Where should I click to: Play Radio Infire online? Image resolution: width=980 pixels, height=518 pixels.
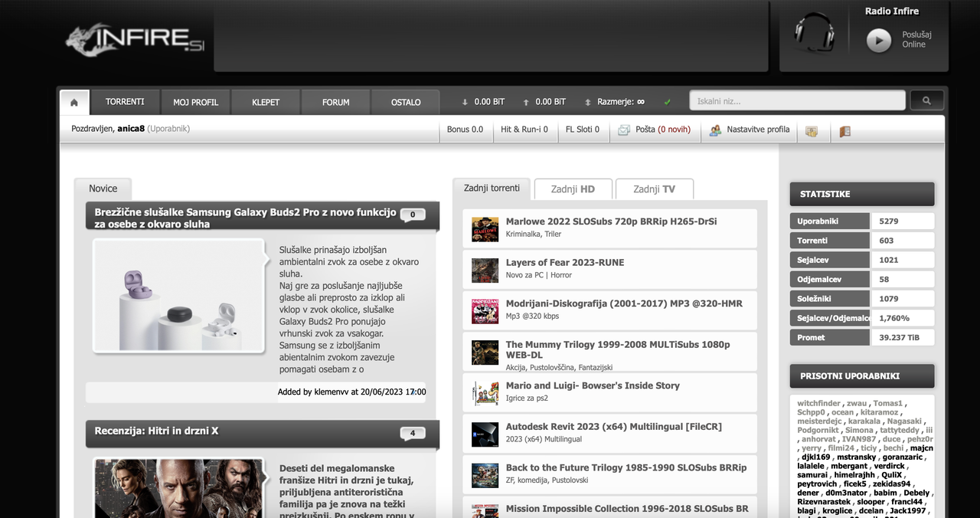[878, 40]
